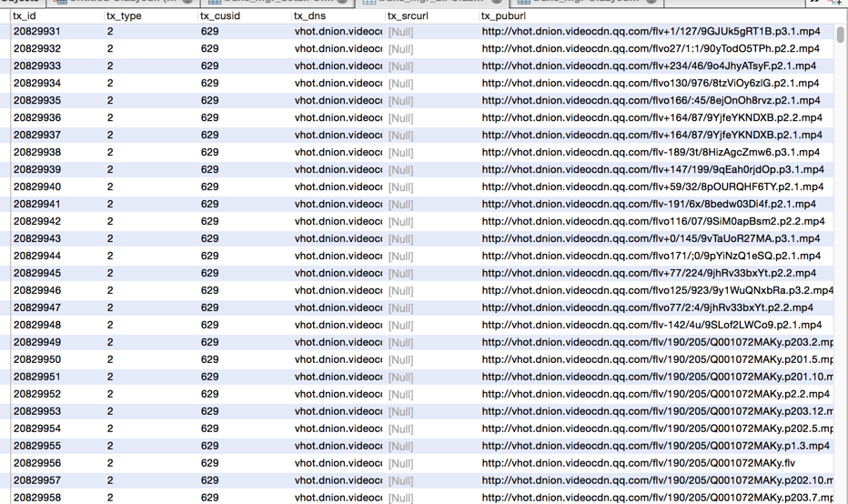Screen dimensions: 848x504
Task: Click the URL ending 8HizAgcZmw6.p3.1.mp4
Action: coord(651,153)
